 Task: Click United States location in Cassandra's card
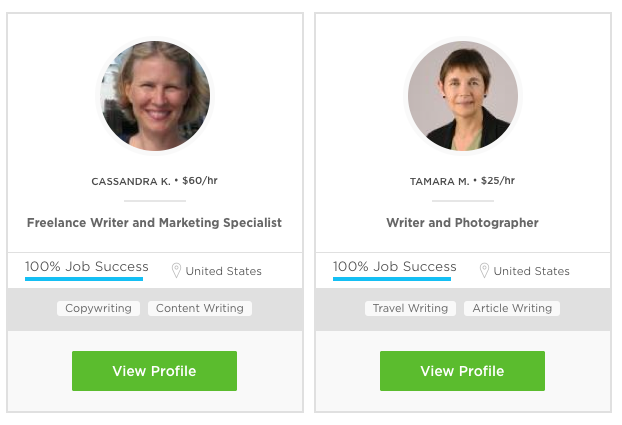click(223, 271)
